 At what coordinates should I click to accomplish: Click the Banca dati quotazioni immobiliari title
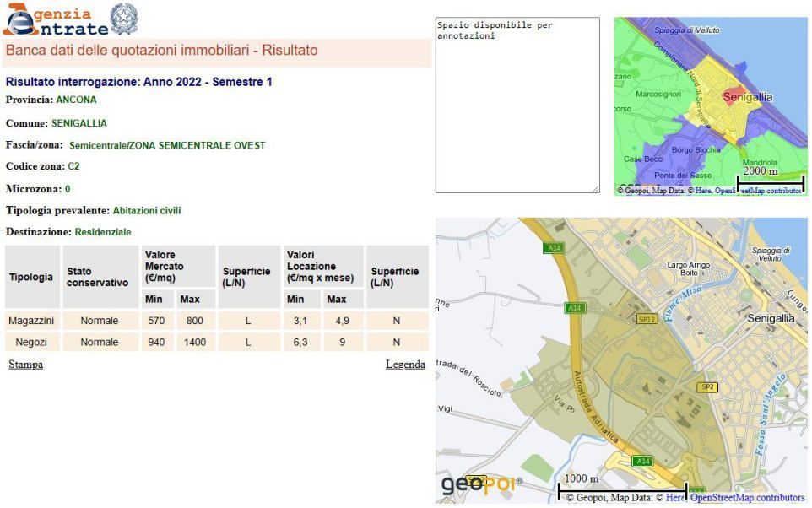161,51
